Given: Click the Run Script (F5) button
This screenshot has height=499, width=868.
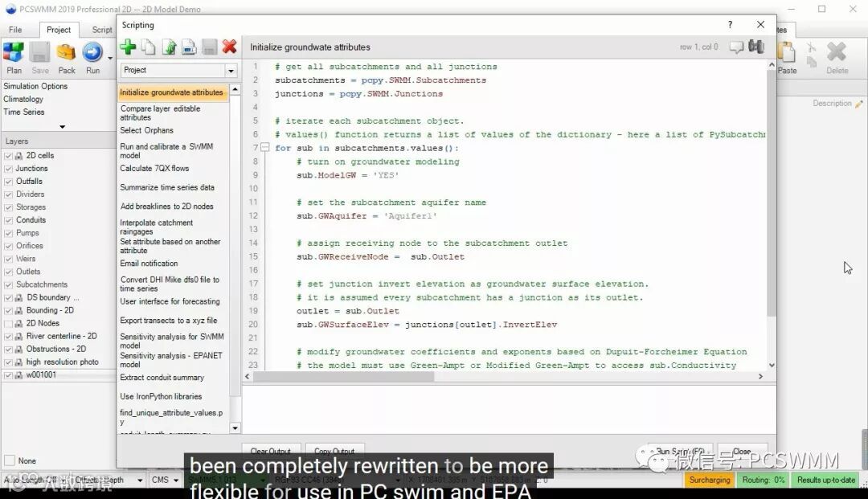Looking at the screenshot, I should [x=680, y=451].
